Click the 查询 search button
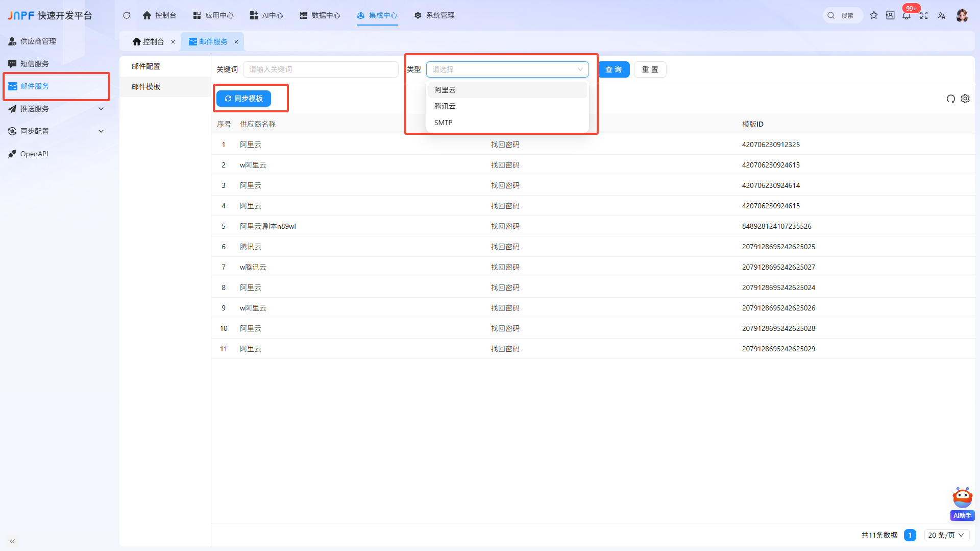980x551 pixels. (614, 69)
